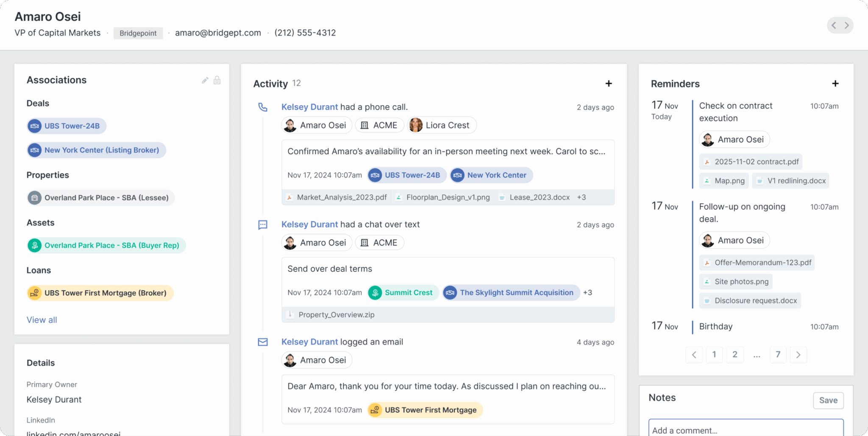The image size is (868, 436).
Task: Click the right chevron to view next contact
Action: [x=847, y=25]
